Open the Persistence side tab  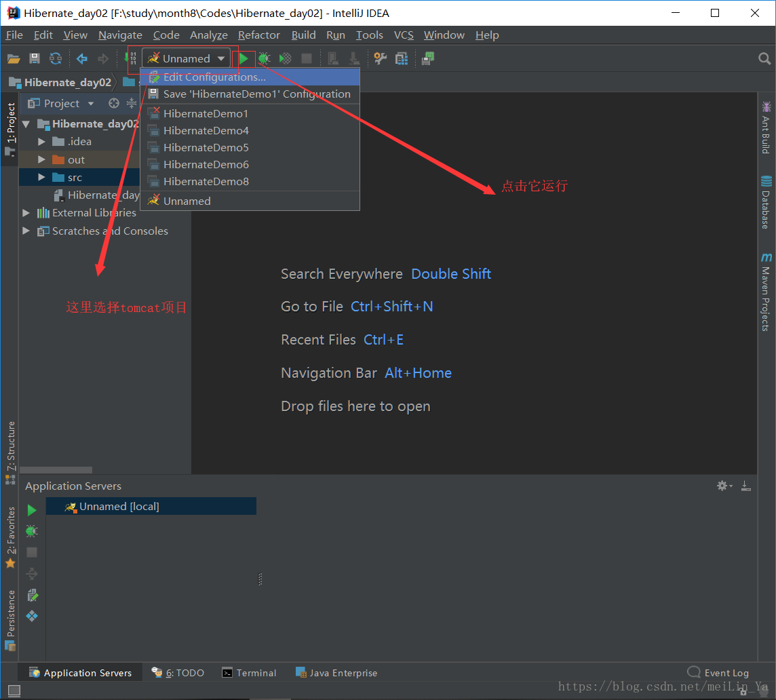[10, 620]
